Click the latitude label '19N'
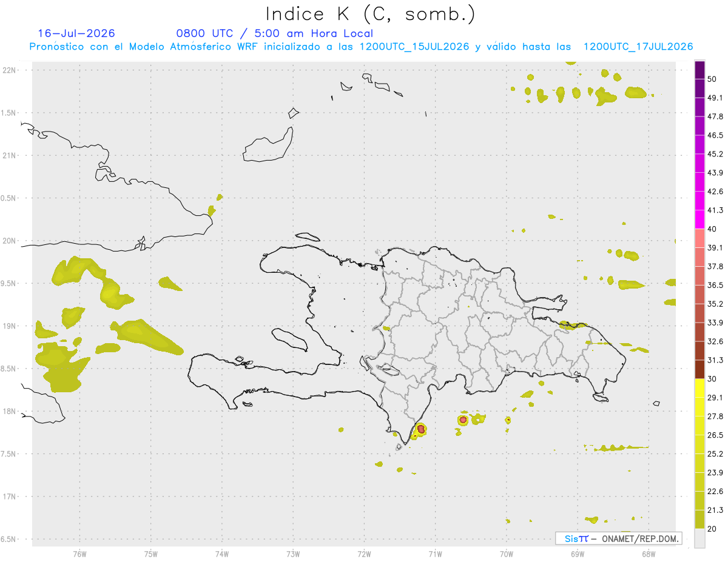The width and height of the screenshot is (728, 562). 8,326
